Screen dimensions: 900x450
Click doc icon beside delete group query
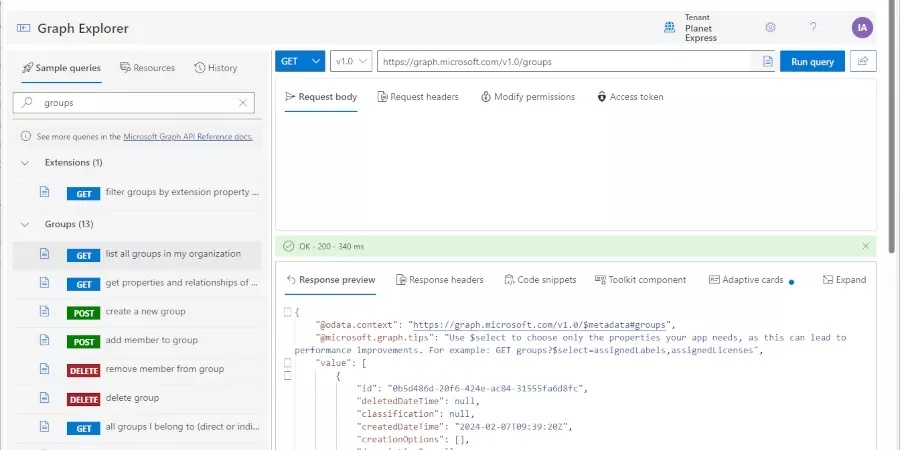[44, 398]
